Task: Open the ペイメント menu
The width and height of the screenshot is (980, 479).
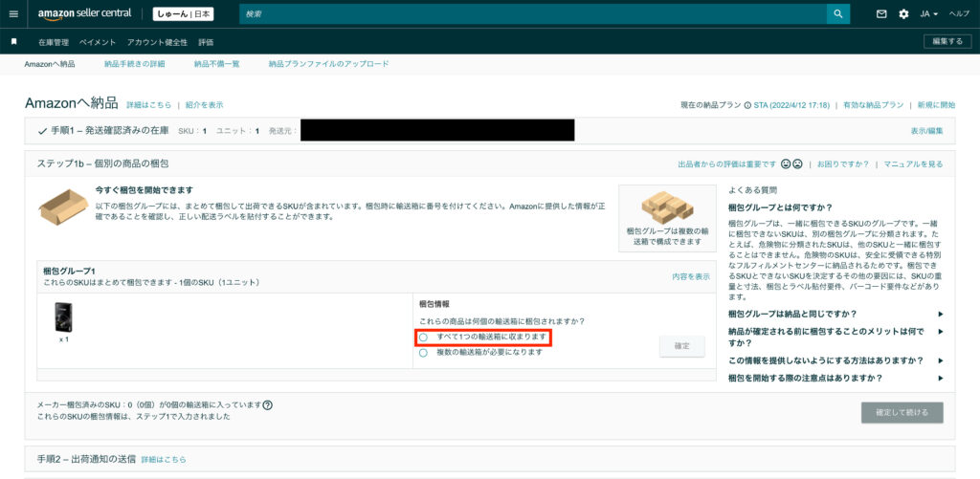Action: pos(98,42)
